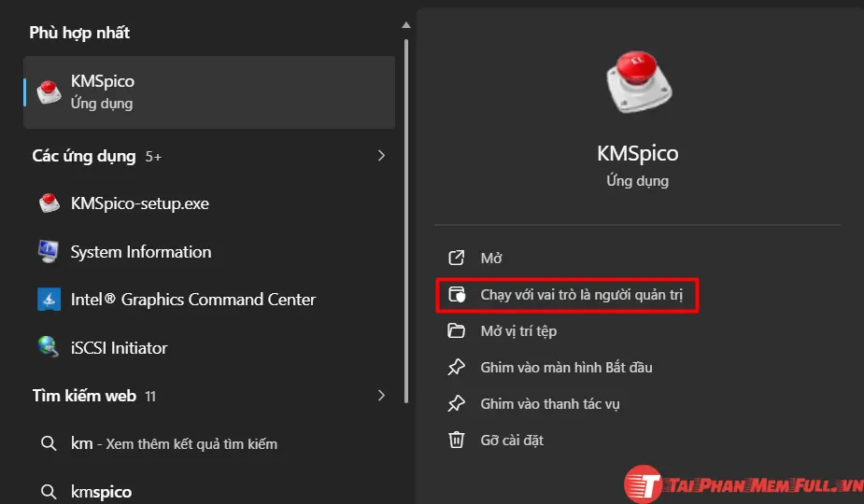Choose Mở vị trí tệp

(638, 331)
